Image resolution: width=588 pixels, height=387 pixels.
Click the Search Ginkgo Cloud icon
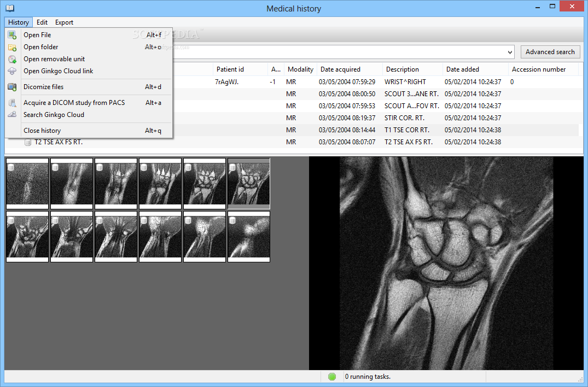tap(12, 115)
